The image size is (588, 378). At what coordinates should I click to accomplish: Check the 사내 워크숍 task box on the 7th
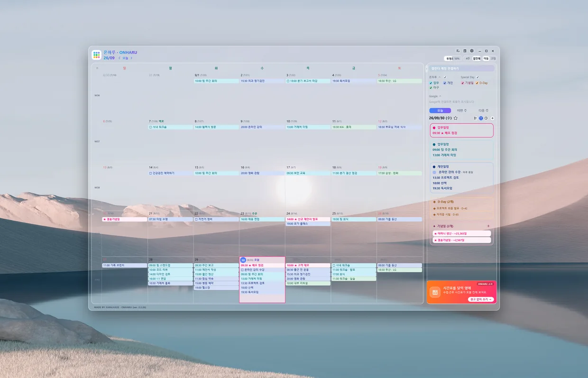coord(150,127)
